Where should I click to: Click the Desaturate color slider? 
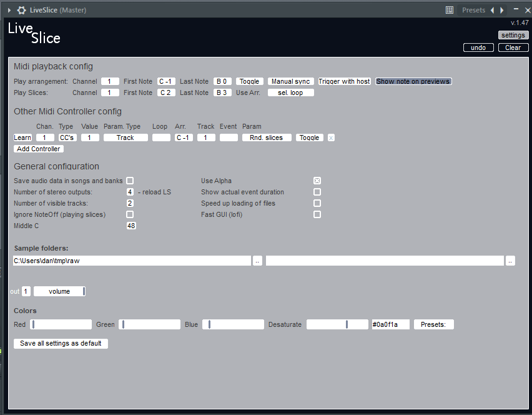coord(337,324)
